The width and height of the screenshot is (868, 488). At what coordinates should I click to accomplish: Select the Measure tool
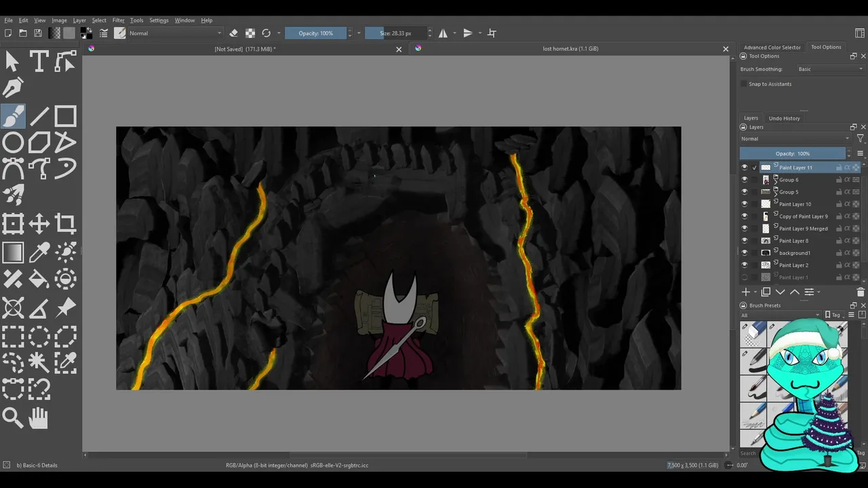(x=39, y=308)
